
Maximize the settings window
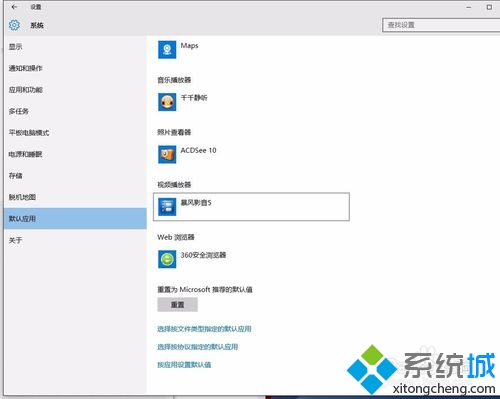pyautogui.click(x=489, y=7)
